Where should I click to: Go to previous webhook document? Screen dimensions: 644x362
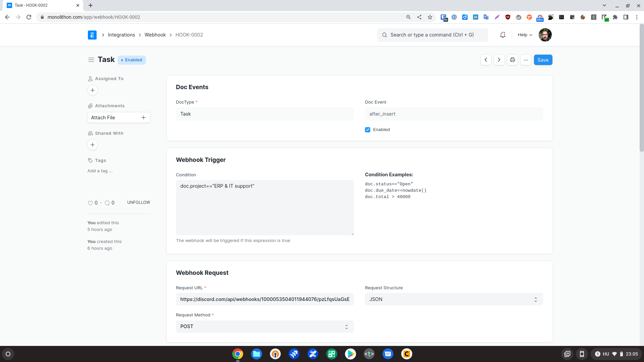pyautogui.click(x=486, y=60)
